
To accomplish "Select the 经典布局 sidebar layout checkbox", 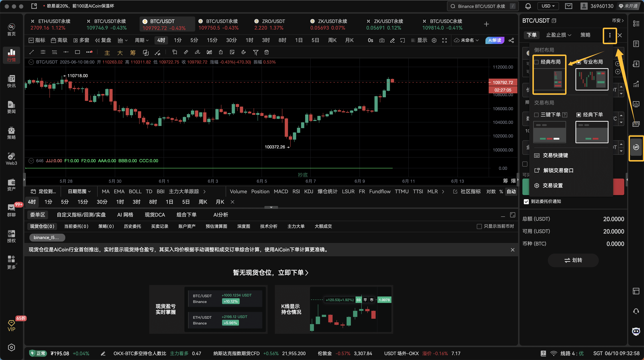I will point(536,62).
